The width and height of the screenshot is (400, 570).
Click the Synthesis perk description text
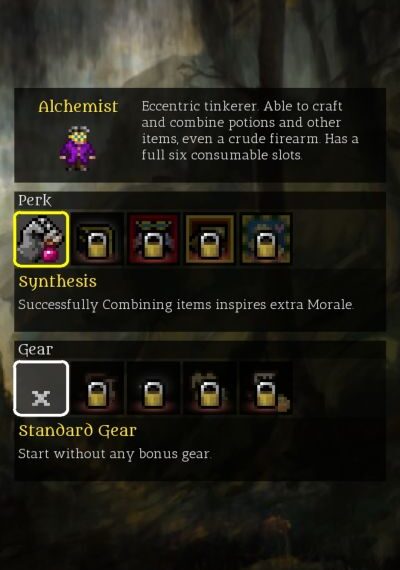click(186, 305)
